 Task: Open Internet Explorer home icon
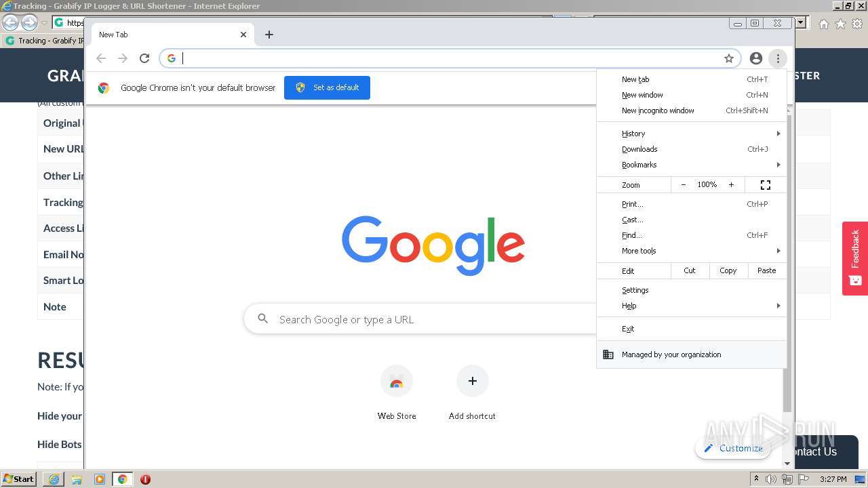point(823,24)
